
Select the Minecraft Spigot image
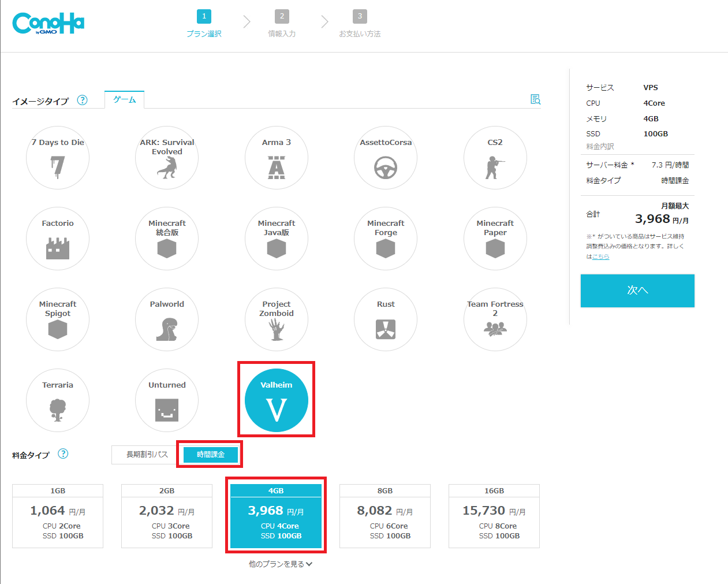(58, 319)
